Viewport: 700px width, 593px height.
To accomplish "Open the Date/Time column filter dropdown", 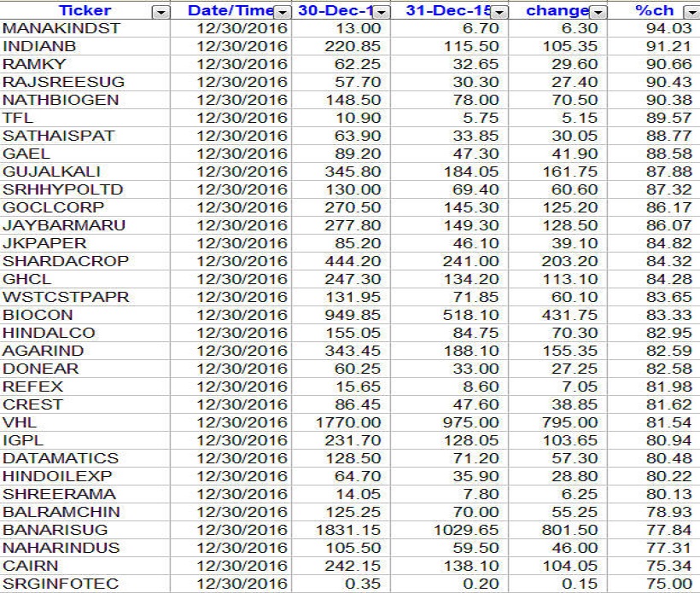I will (x=282, y=13).
